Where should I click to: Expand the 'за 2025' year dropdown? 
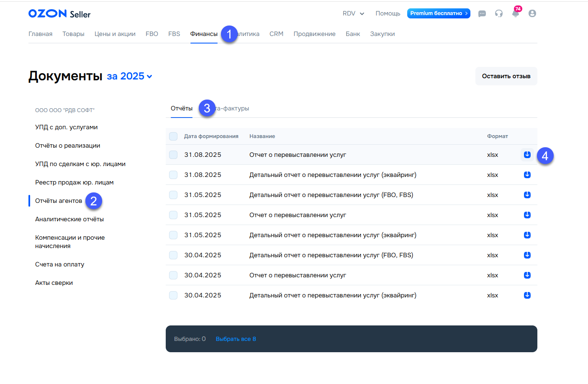click(129, 76)
